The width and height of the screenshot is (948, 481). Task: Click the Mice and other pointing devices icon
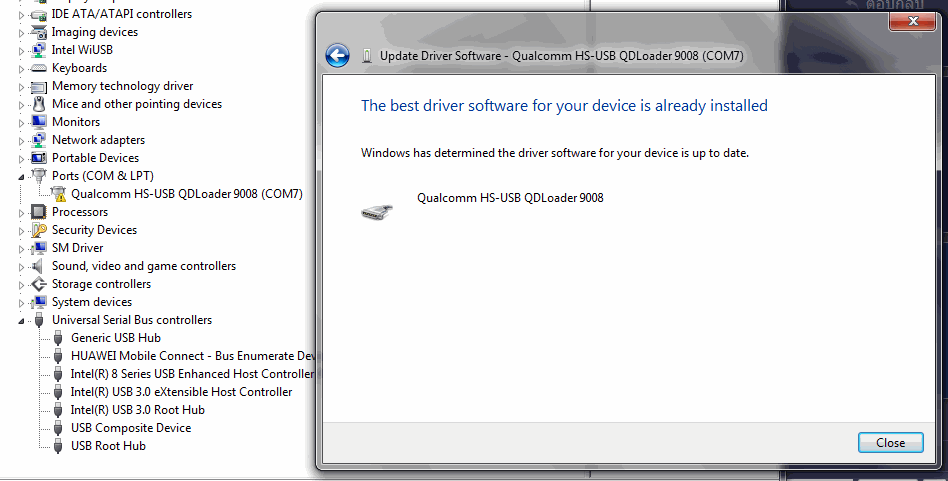pos(39,104)
